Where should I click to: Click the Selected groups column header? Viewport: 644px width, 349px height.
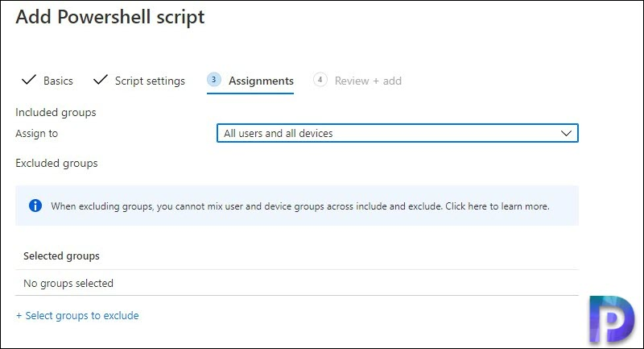tap(61, 256)
